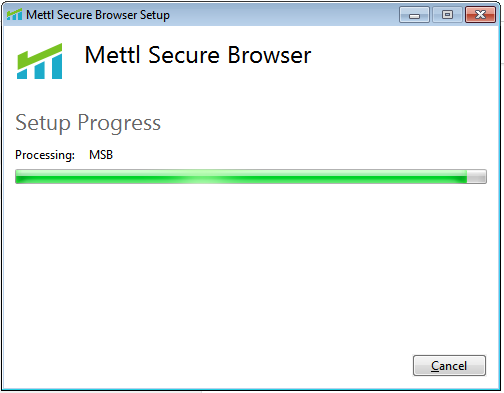This screenshot has height=393, width=504.
Task: Click the empty white area below the progress bar
Action: point(250,267)
